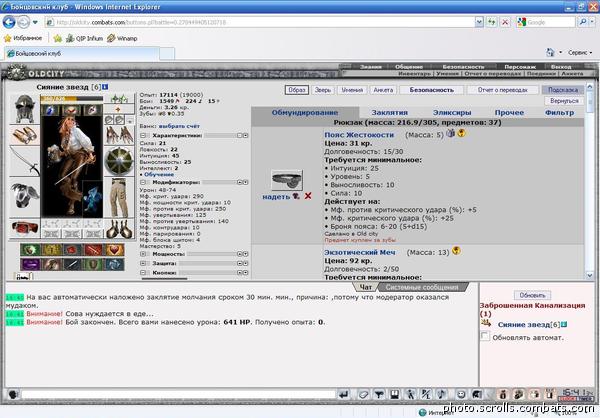Click the chat message input field

pyautogui.click(x=178, y=394)
